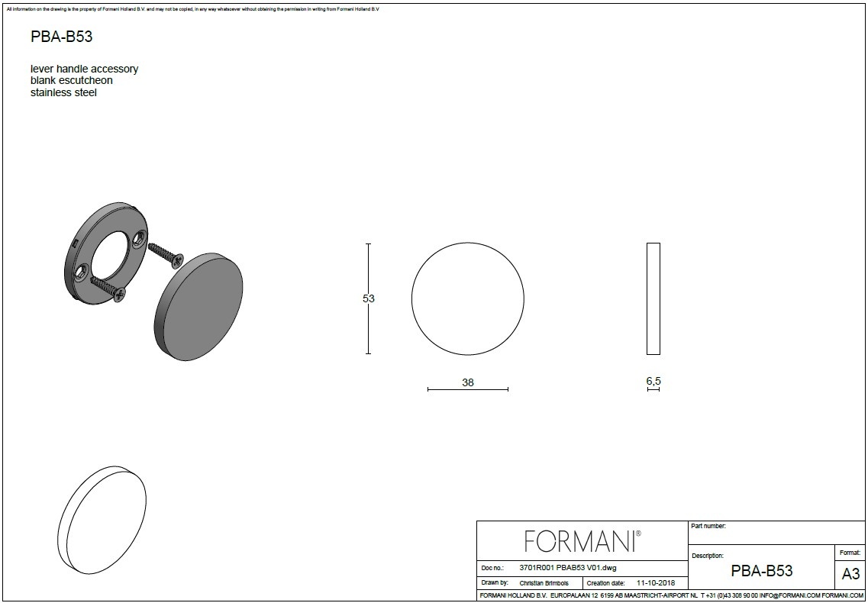Click the 38 width dimension label
Viewport: 868px width, 603px height.
tap(468, 382)
